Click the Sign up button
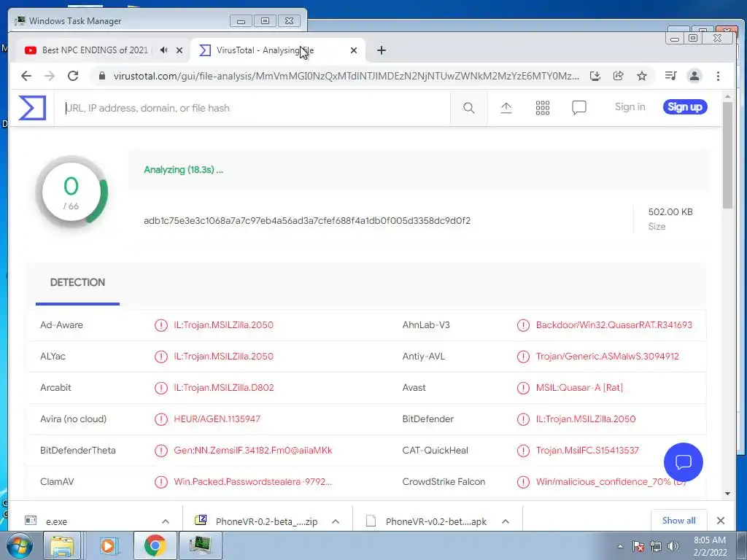 (x=685, y=106)
